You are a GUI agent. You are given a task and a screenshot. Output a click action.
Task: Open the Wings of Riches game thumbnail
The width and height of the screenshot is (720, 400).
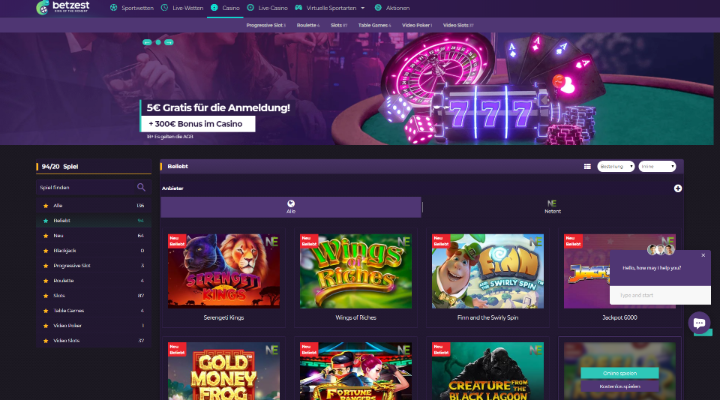[x=356, y=271]
